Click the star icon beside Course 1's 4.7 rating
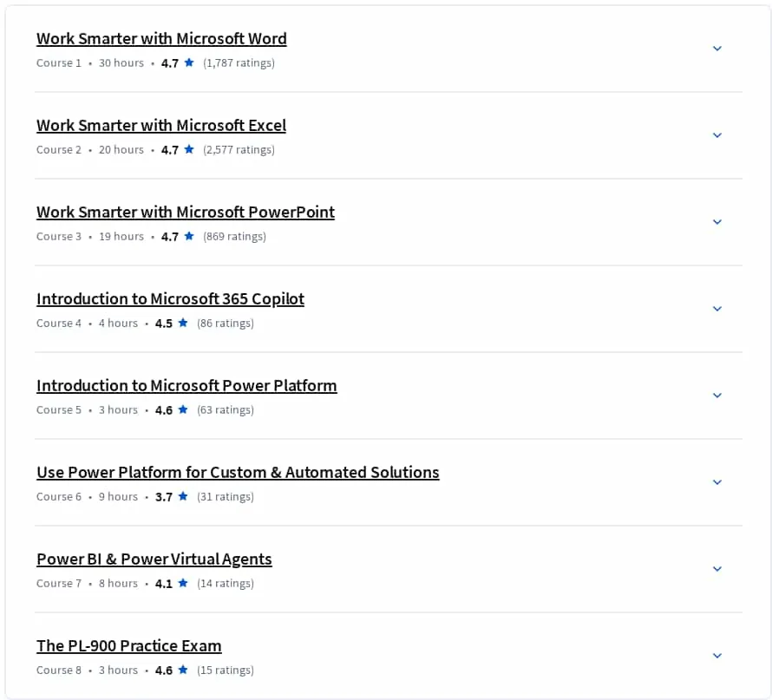This screenshot has height=700, width=772. pos(189,62)
